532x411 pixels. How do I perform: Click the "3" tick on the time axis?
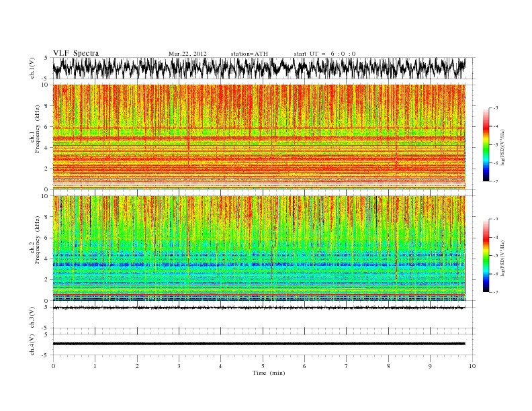click(x=179, y=366)
